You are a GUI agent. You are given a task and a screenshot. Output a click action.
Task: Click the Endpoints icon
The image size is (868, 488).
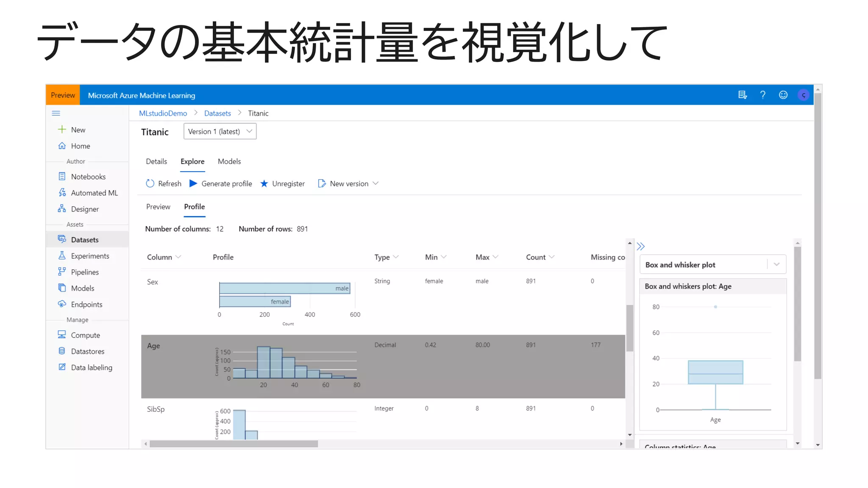click(x=62, y=304)
